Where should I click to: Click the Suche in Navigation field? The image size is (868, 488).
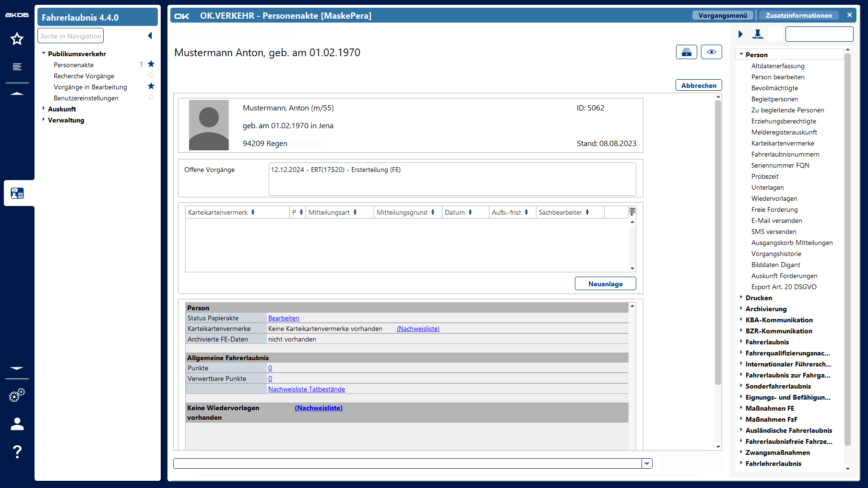(71, 36)
